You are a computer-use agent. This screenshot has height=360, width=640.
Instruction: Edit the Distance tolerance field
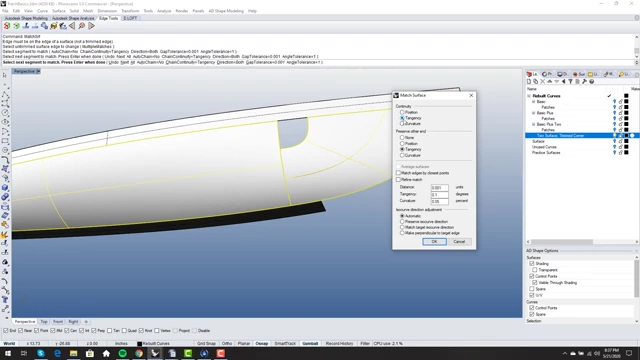[x=440, y=188]
